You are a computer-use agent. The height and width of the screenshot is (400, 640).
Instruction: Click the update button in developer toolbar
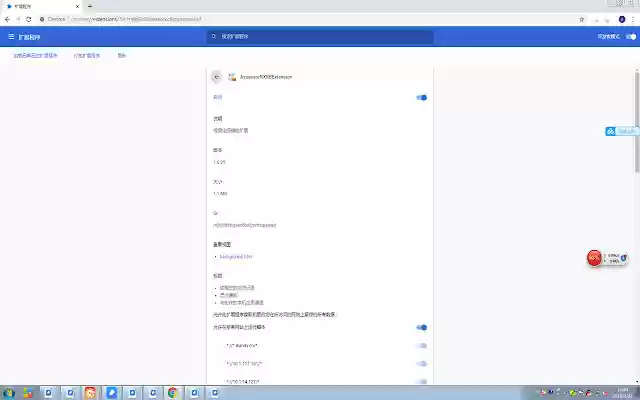coord(122,56)
